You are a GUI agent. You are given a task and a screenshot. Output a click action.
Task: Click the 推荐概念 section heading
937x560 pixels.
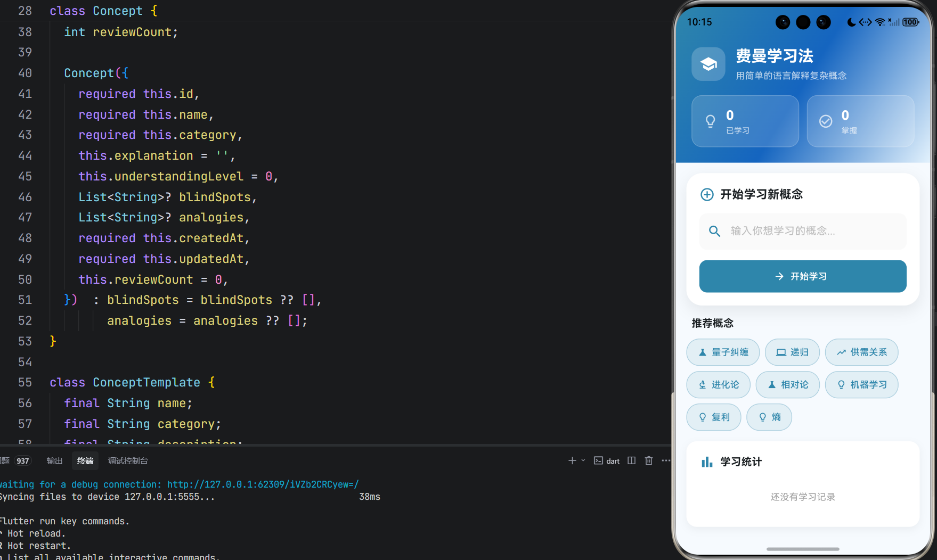pyautogui.click(x=712, y=324)
